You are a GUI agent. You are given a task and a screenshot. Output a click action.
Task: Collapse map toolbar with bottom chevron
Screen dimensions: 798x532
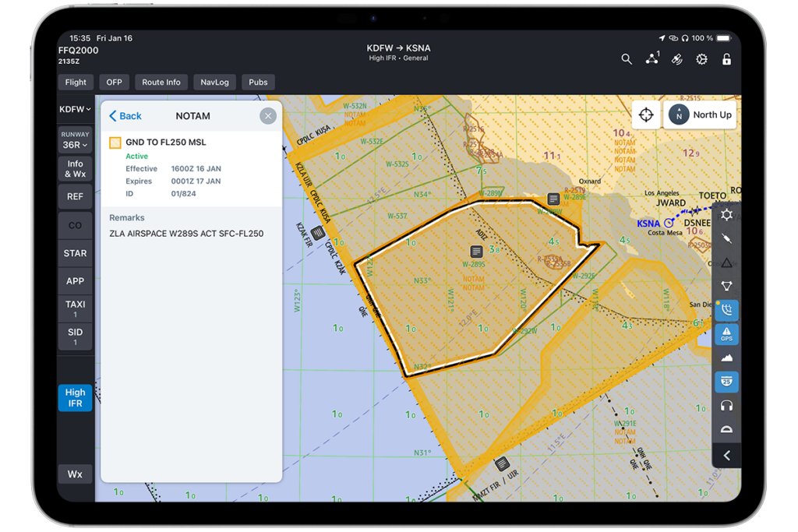(x=726, y=455)
